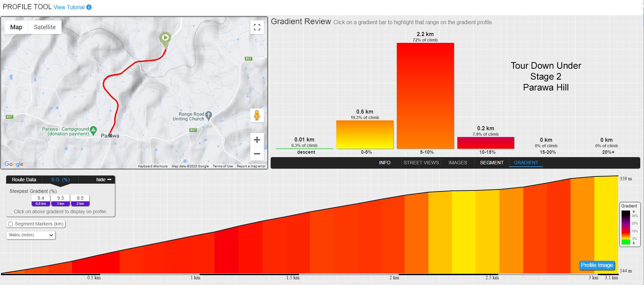Click Range Road Uniting Church marker
Screen dimensions: 644x285
pos(209,115)
